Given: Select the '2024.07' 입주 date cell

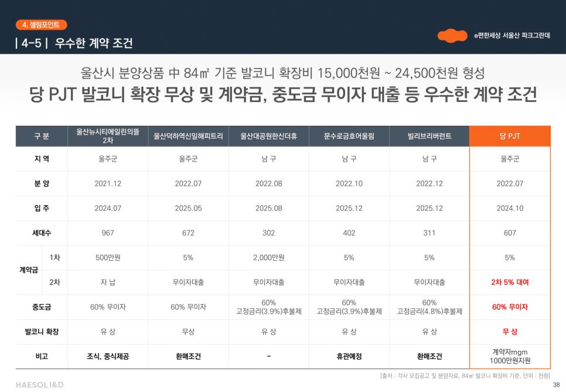Looking at the screenshot, I should (x=108, y=208).
